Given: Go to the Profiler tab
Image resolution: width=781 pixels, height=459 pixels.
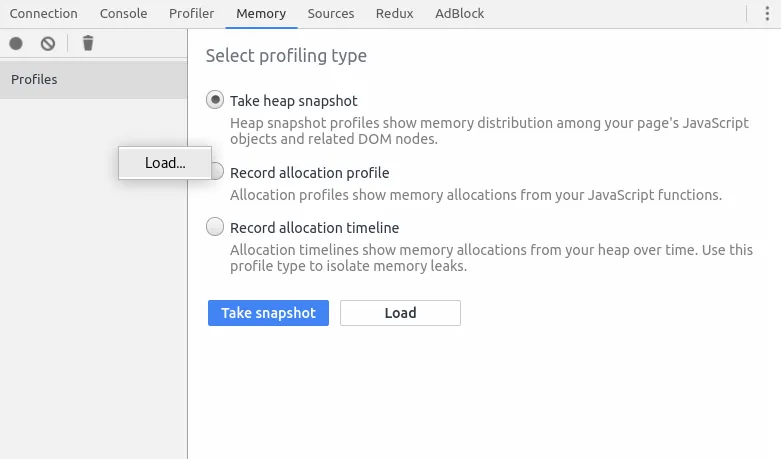Looking at the screenshot, I should click(x=191, y=14).
